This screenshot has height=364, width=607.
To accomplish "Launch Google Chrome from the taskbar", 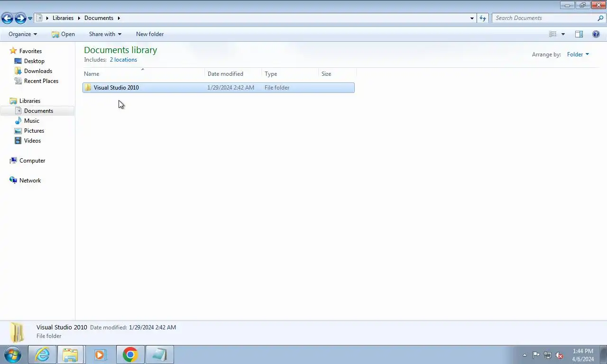I will (130, 355).
